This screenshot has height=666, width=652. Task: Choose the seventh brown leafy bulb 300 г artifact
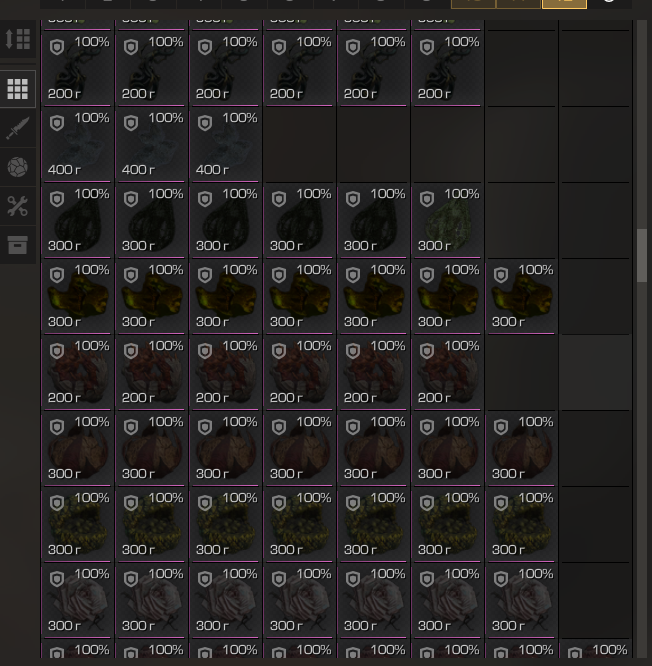coord(521,449)
